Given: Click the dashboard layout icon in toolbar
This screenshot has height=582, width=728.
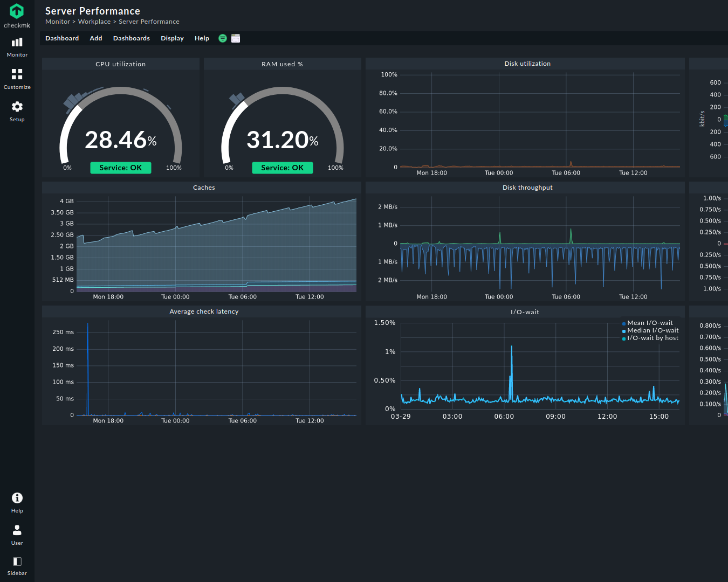Looking at the screenshot, I should pos(236,38).
